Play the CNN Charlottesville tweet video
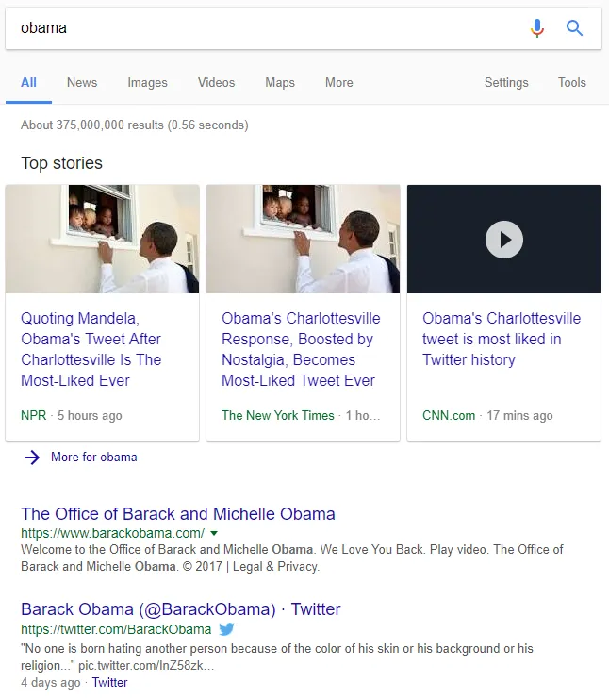 tap(504, 240)
